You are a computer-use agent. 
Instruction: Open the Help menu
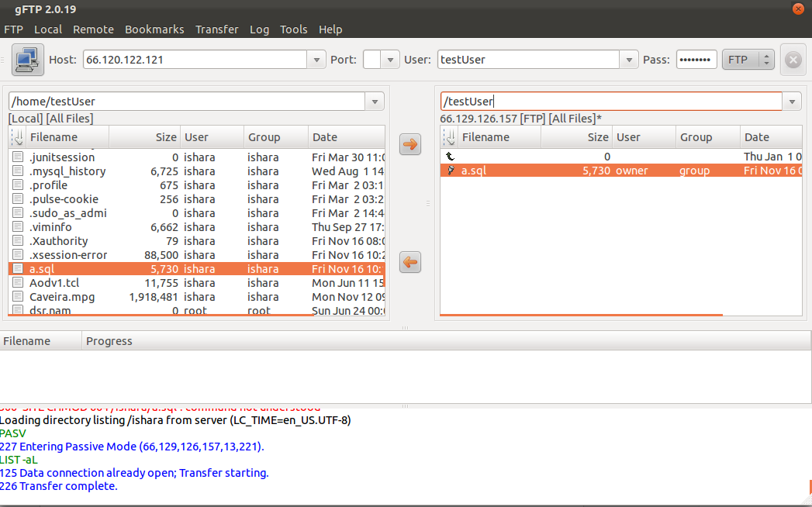pyautogui.click(x=330, y=29)
